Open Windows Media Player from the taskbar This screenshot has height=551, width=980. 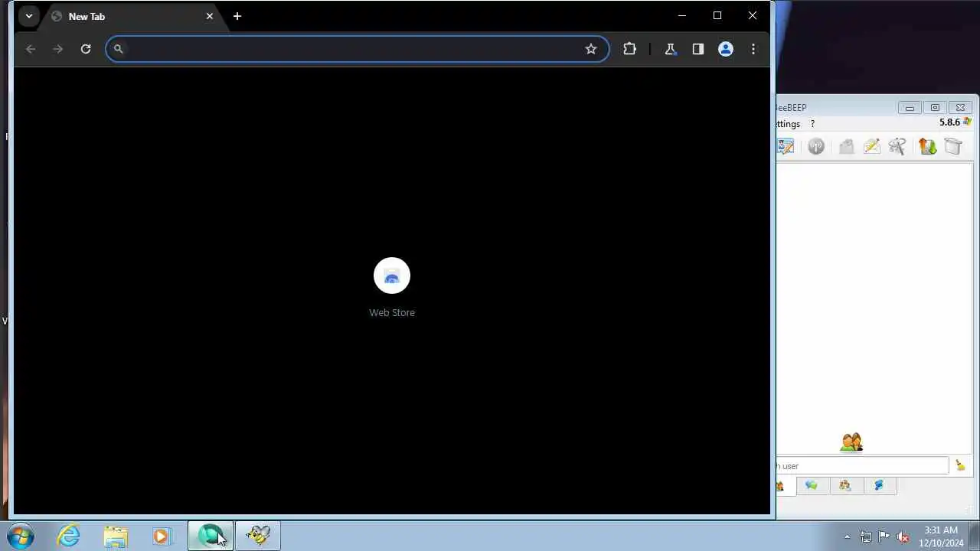point(162,536)
